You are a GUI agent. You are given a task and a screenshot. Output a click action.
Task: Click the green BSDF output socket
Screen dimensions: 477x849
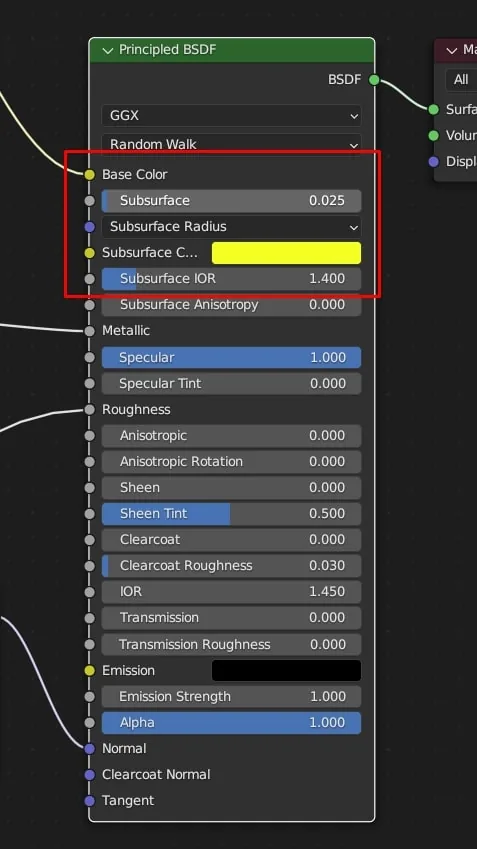click(x=374, y=80)
